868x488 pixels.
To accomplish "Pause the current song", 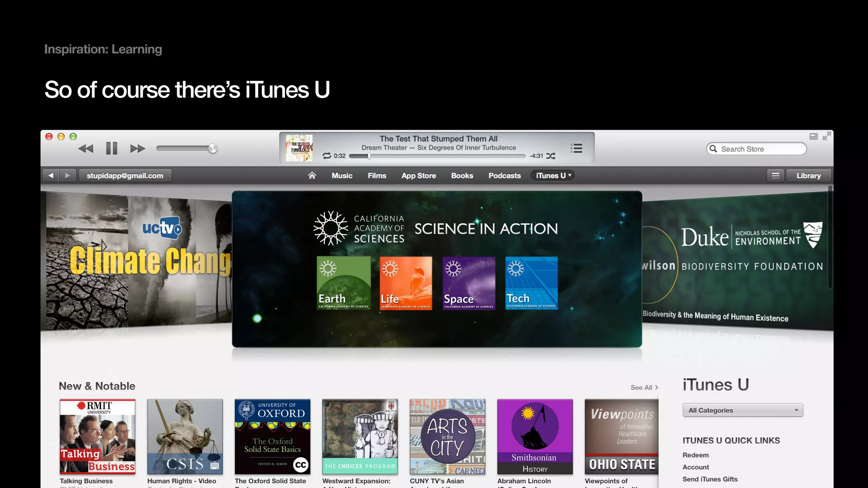I will (x=111, y=149).
